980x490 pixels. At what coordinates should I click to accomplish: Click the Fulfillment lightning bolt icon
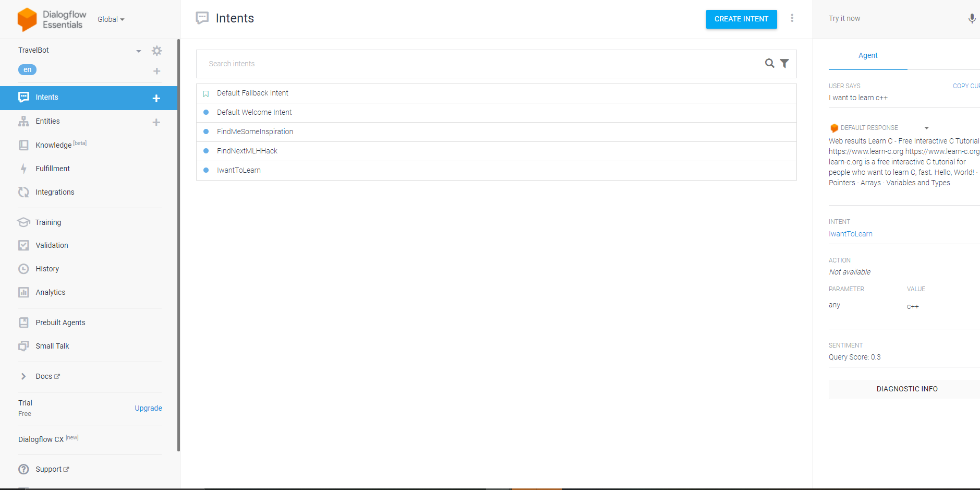[23, 169]
